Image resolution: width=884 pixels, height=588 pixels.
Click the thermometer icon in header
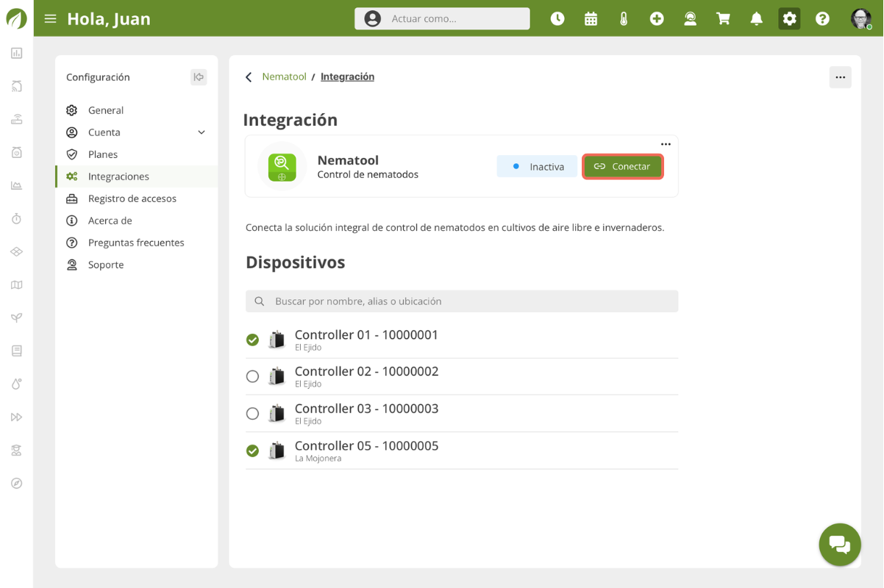click(624, 18)
